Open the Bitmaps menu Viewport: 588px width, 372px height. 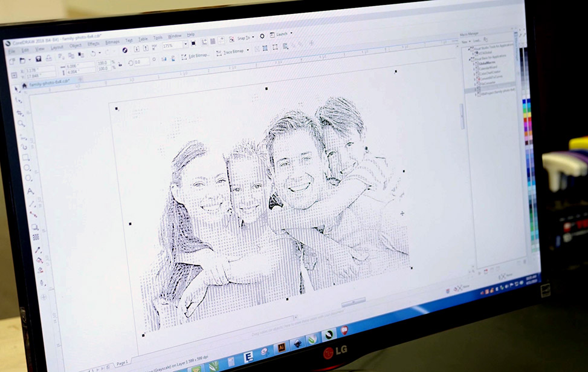pos(112,42)
